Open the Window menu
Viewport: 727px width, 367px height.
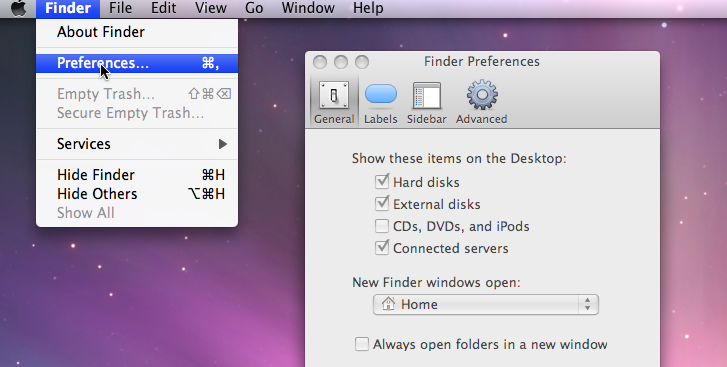[x=308, y=8]
